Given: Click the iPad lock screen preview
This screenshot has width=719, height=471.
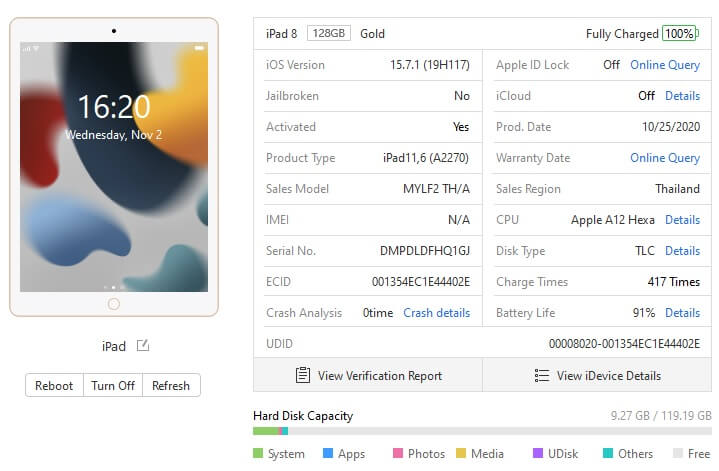Looking at the screenshot, I should (x=113, y=166).
